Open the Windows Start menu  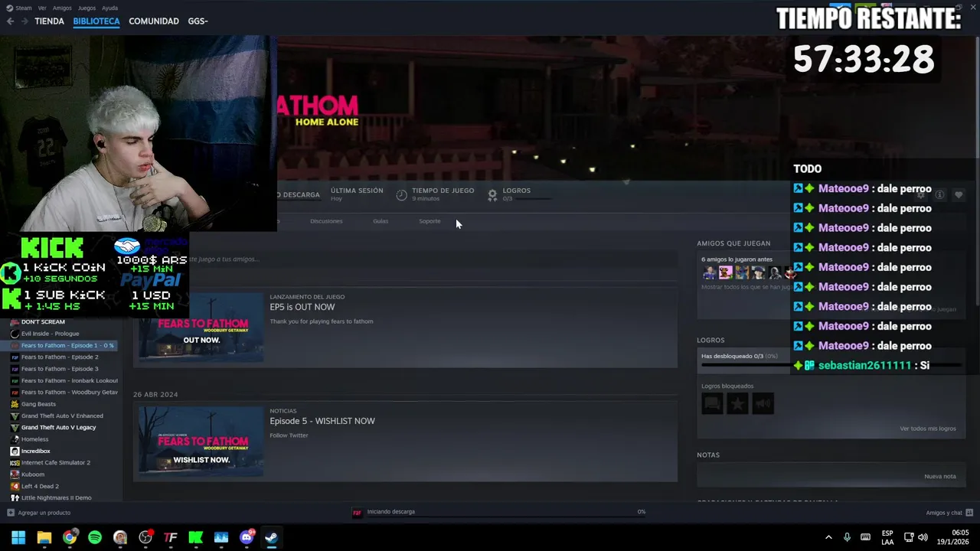tap(18, 538)
